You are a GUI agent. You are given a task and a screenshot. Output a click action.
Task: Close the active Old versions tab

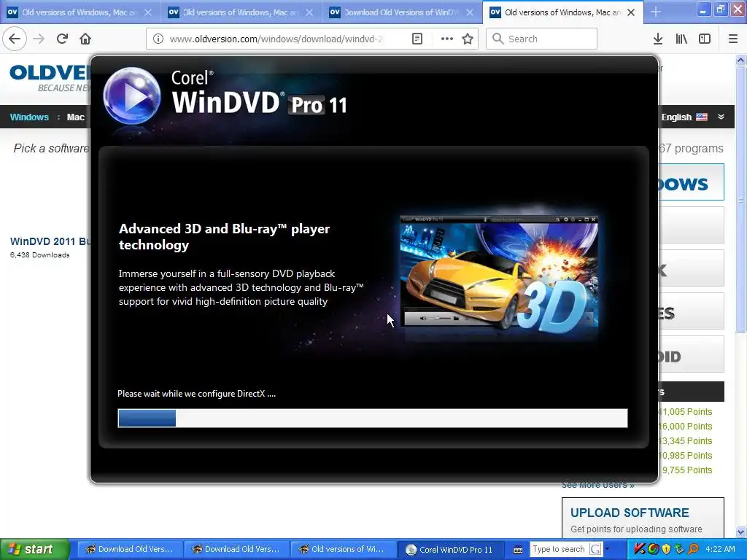[x=631, y=12]
